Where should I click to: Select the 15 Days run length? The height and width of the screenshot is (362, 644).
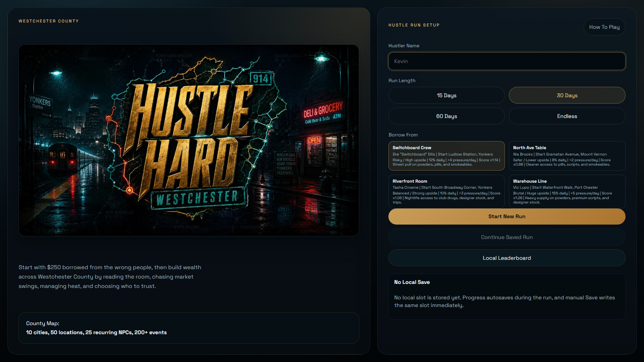(446, 95)
